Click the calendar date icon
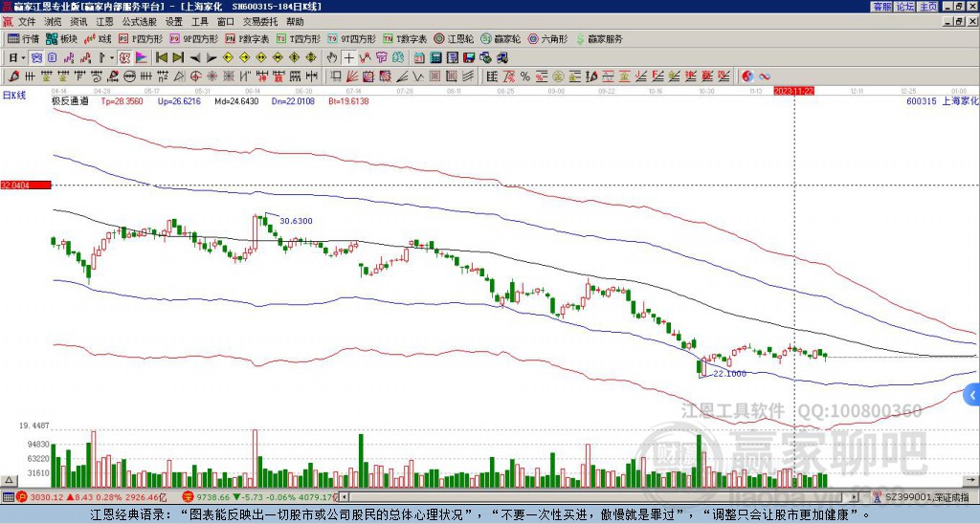Image resolution: width=980 pixels, height=524 pixels. pyautogui.click(x=419, y=58)
